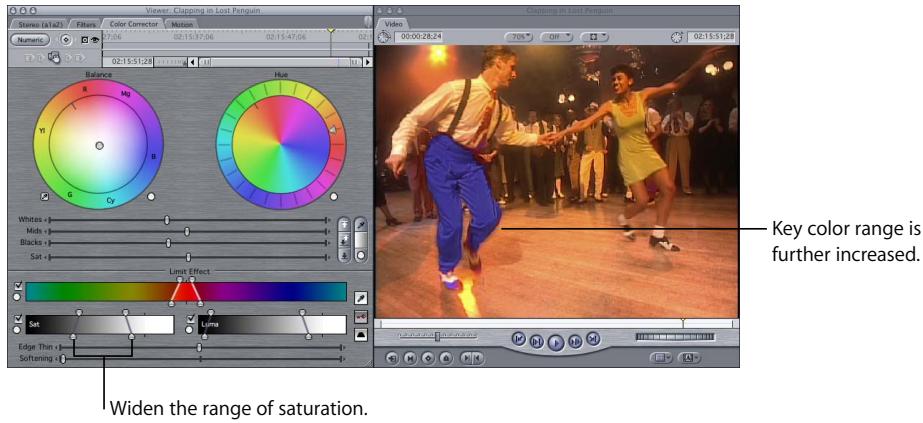
Task: Click the Blacks slider handle
Action: 169,242
